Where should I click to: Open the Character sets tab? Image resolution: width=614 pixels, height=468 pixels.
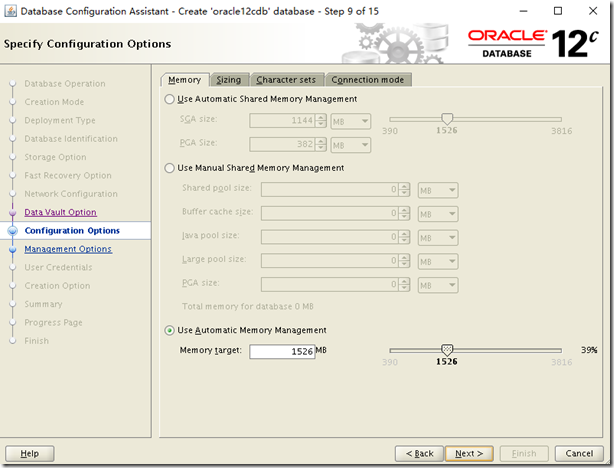tap(286, 80)
